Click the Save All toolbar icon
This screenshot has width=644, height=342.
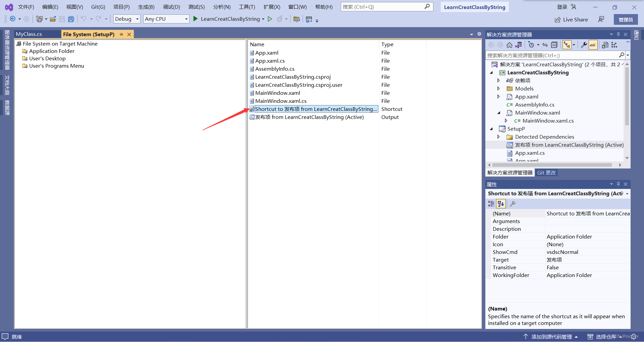[71, 19]
